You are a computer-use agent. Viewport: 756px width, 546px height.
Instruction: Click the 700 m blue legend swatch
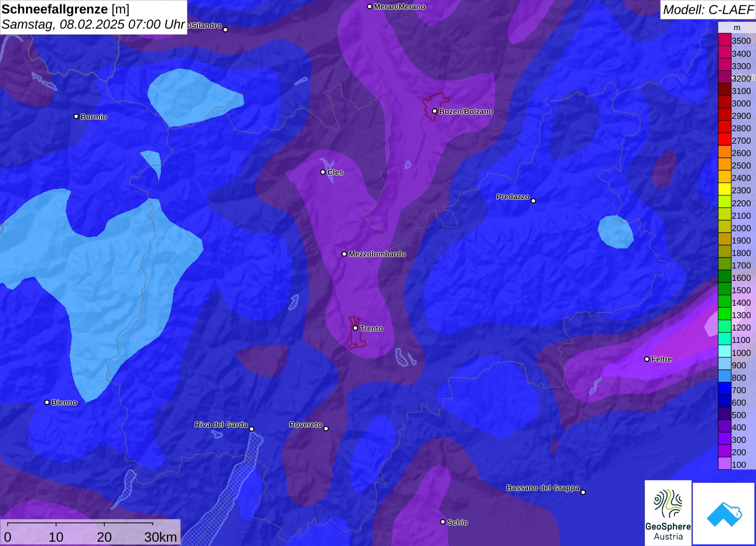pos(725,389)
